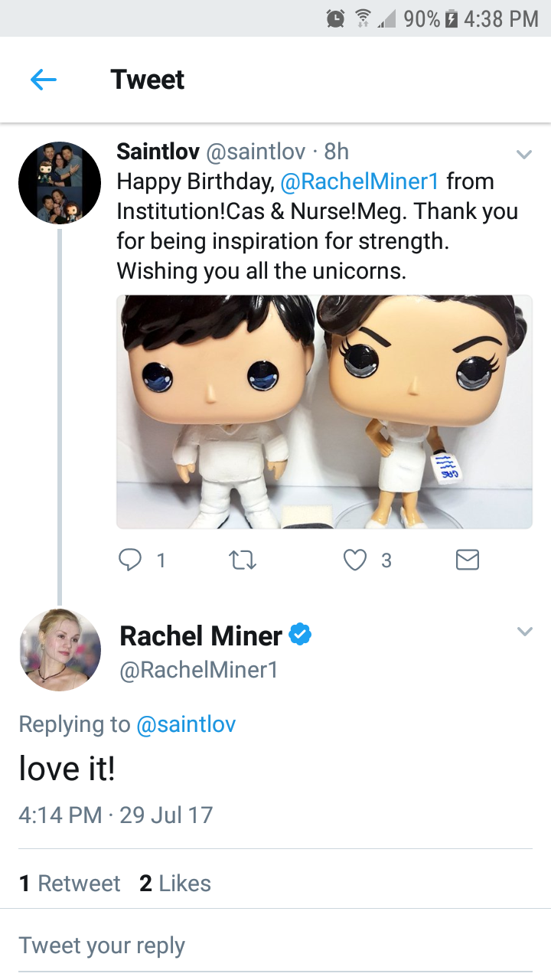The height and width of the screenshot is (980, 551).
Task: Open @saintlov link in Replying to
Action: point(186,724)
